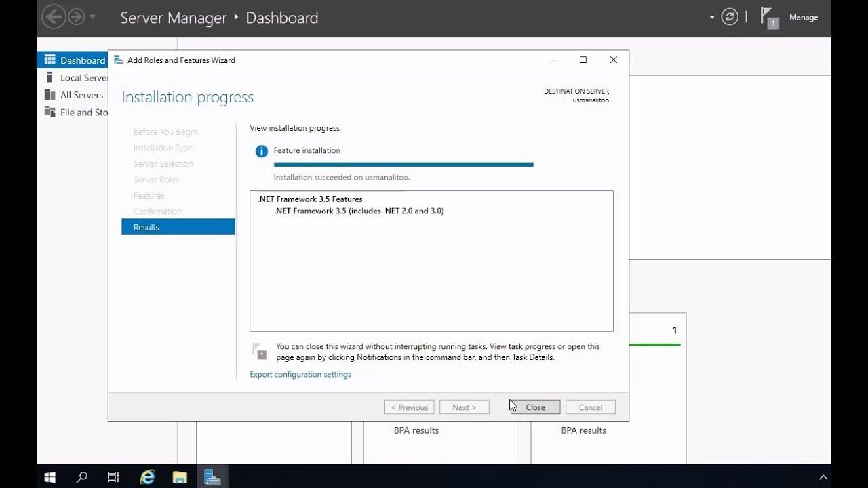Click Server Manager taskbar icon
This screenshot has width=868, height=488.
[x=212, y=477]
